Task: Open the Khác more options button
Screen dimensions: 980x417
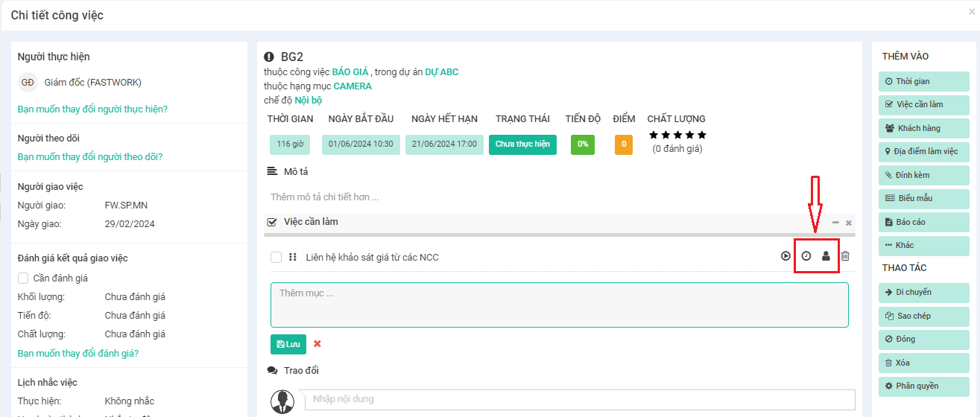Action: 924,245
